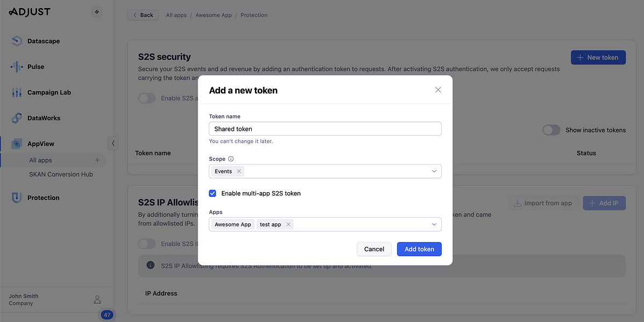Collapse the sidebar with the chevron

(113, 143)
